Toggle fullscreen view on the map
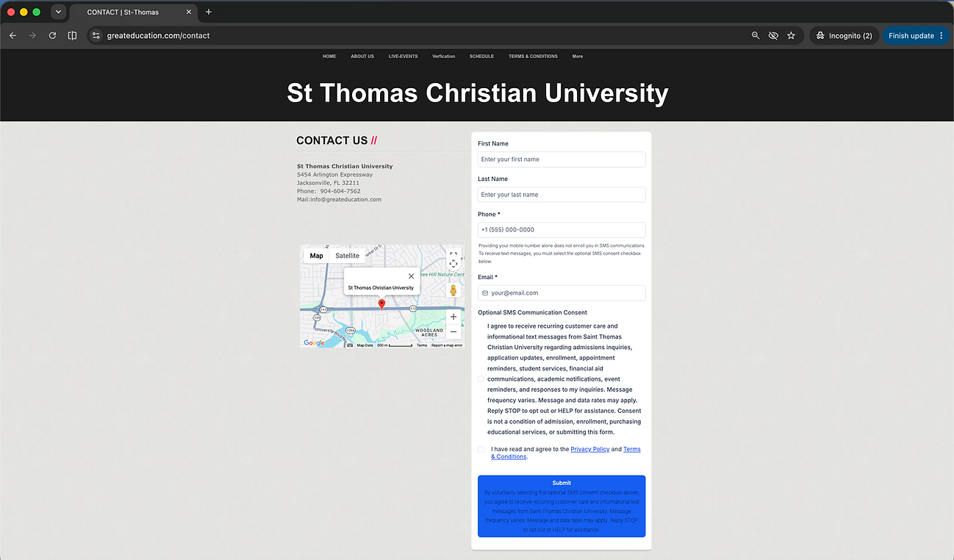Viewport: 954px width, 560px height. (x=453, y=255)
